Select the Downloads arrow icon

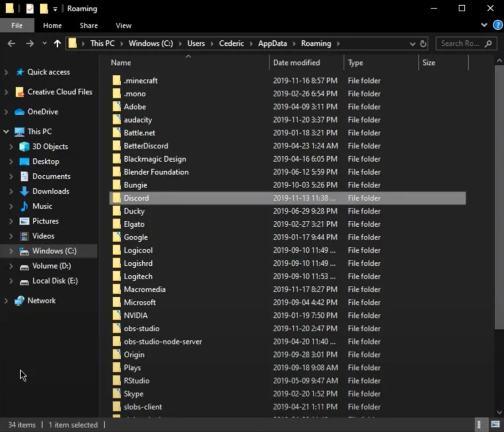point(25,191)
